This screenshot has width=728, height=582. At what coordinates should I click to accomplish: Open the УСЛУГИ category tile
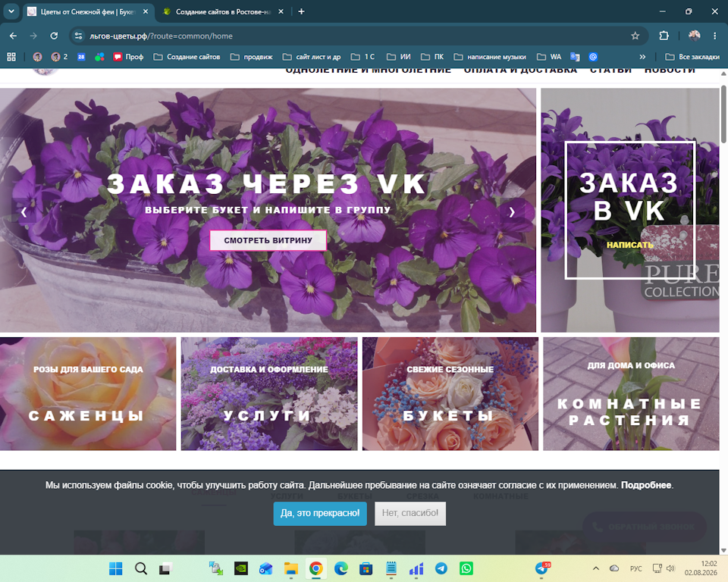coord(269,393)
